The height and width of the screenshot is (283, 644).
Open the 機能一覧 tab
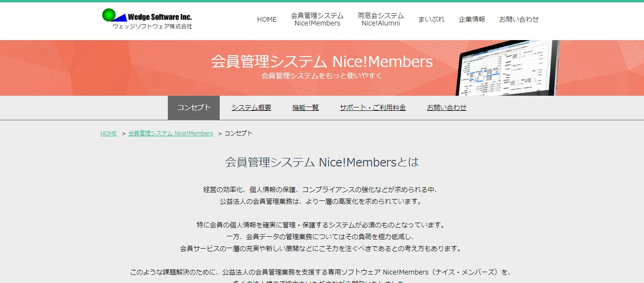305,107
